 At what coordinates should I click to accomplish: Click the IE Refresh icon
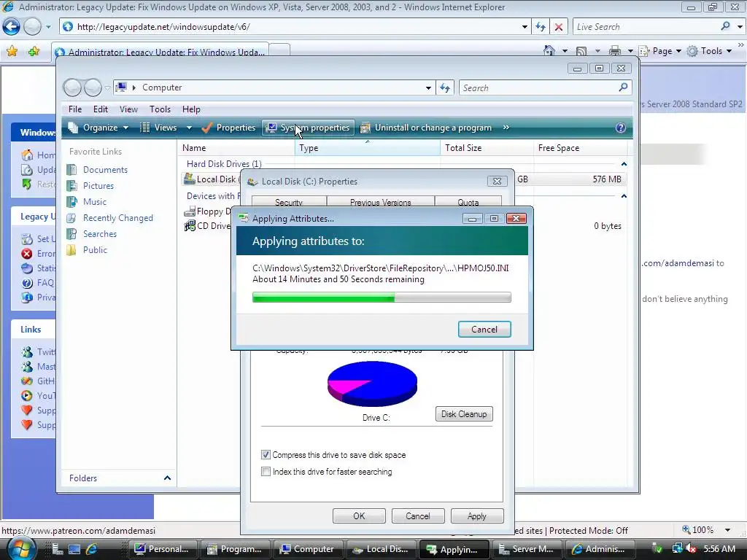(x=541, y=27)
